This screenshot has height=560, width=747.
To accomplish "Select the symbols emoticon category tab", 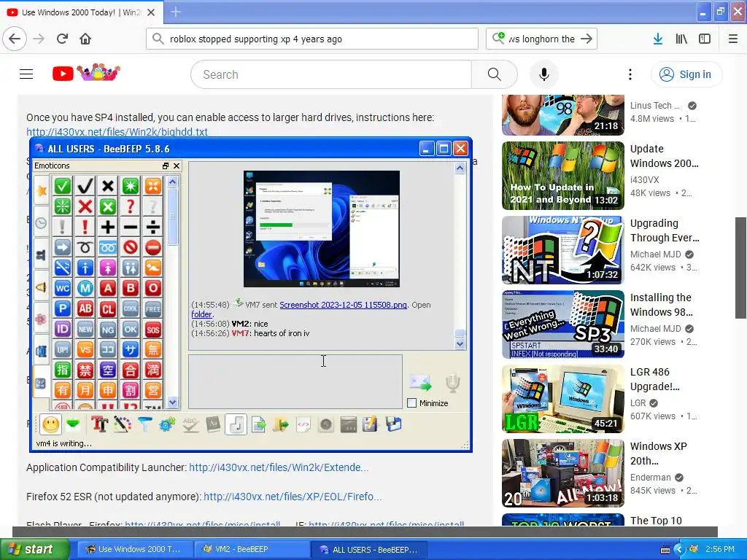I will click(x=42, y=382).
